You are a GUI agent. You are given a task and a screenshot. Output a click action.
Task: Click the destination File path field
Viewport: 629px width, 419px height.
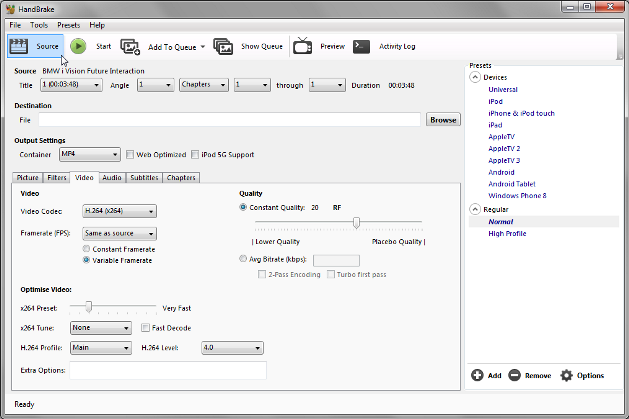tap(229, 119)
